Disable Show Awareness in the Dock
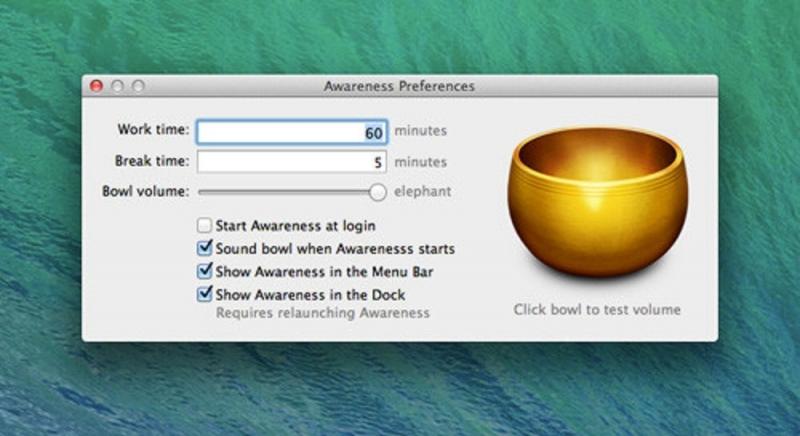The height and width of the screenshot is (436, 800). 204,294
